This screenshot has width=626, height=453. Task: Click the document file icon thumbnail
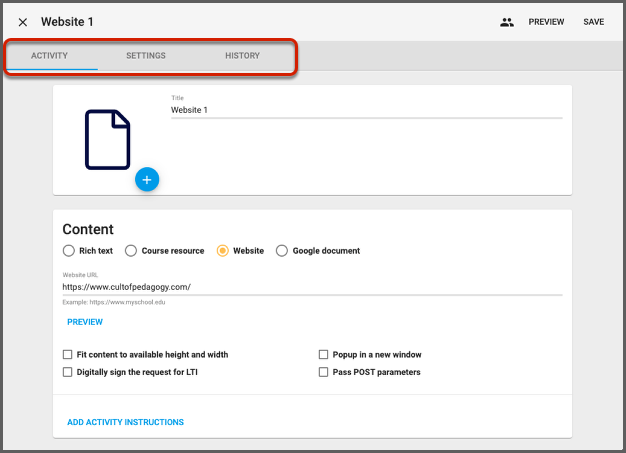click(108, 138)
